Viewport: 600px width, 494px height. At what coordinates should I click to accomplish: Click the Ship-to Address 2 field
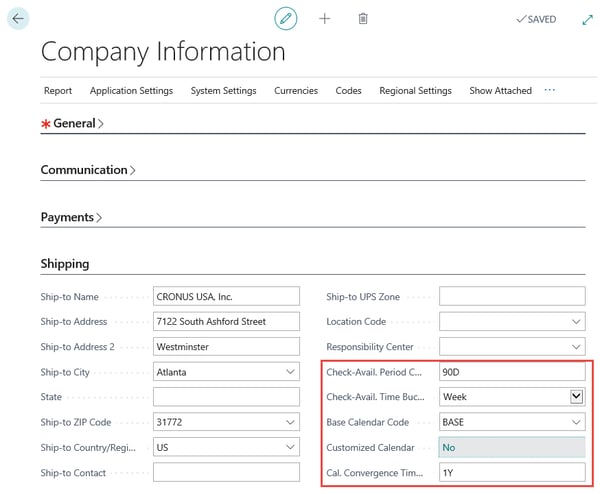pyautogui.click(x=226, y=347)
